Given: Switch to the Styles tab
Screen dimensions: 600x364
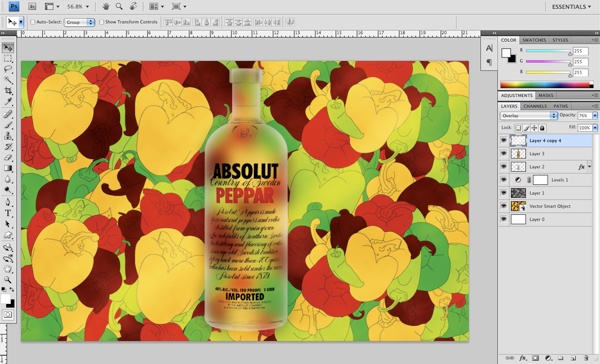Looking at the screenshot, I should pos(560,40).
